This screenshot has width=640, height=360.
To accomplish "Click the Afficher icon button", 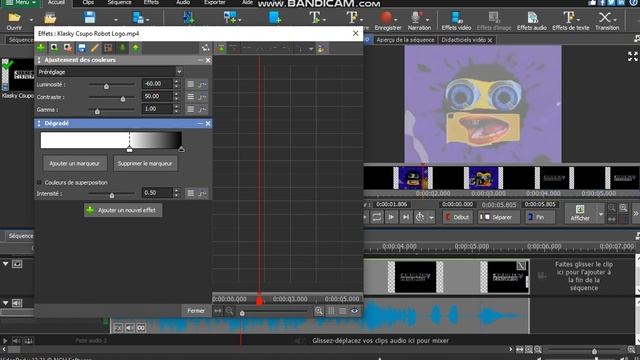I will click(580, 213).
